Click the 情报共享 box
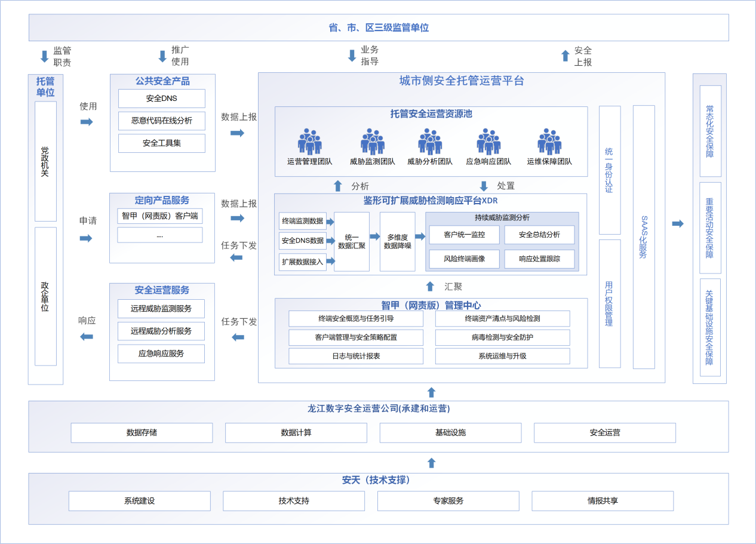Image resolution: width=756 pixels, height=544 pixels. (x=602, y=501)
